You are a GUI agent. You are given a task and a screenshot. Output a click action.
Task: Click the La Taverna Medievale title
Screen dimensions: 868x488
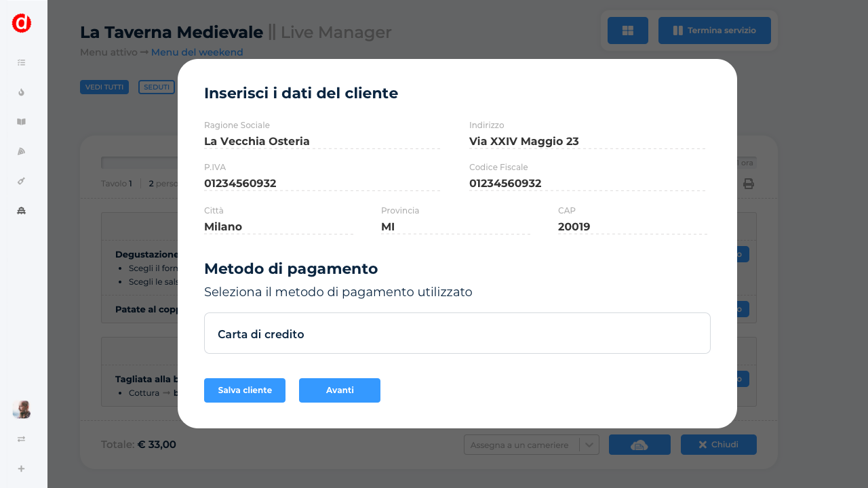[x=172, y=32]
